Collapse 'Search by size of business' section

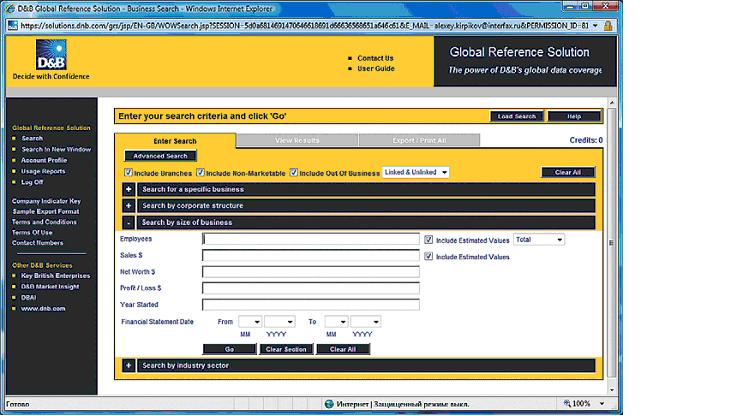click(129, 223)
